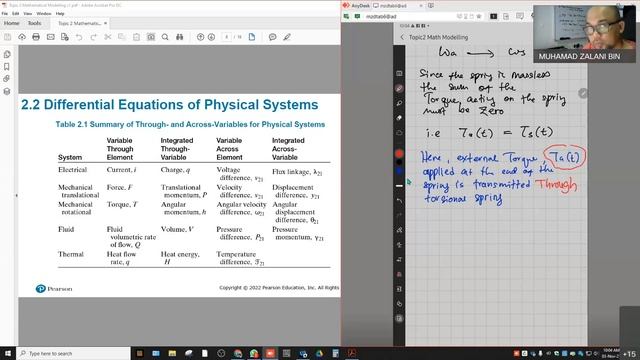Click the Paste clipboard icon in Acrobat
The height and width of the screenshot is (360, 640).
[x=136, y=37]
